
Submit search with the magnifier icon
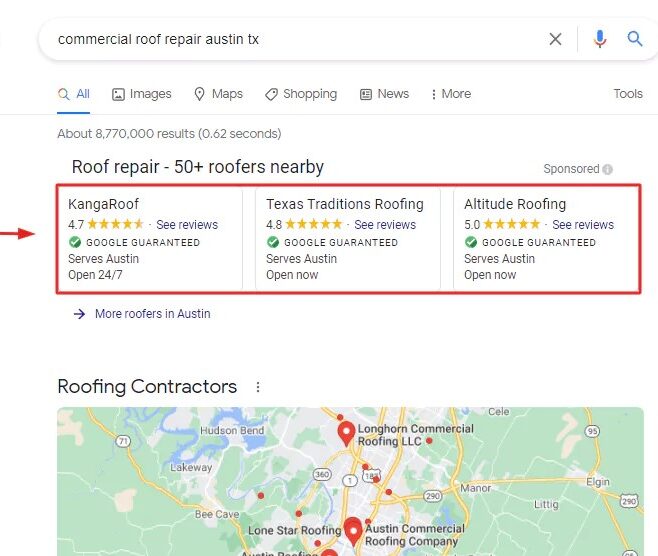pyautogui.click(x=635, y=39)
